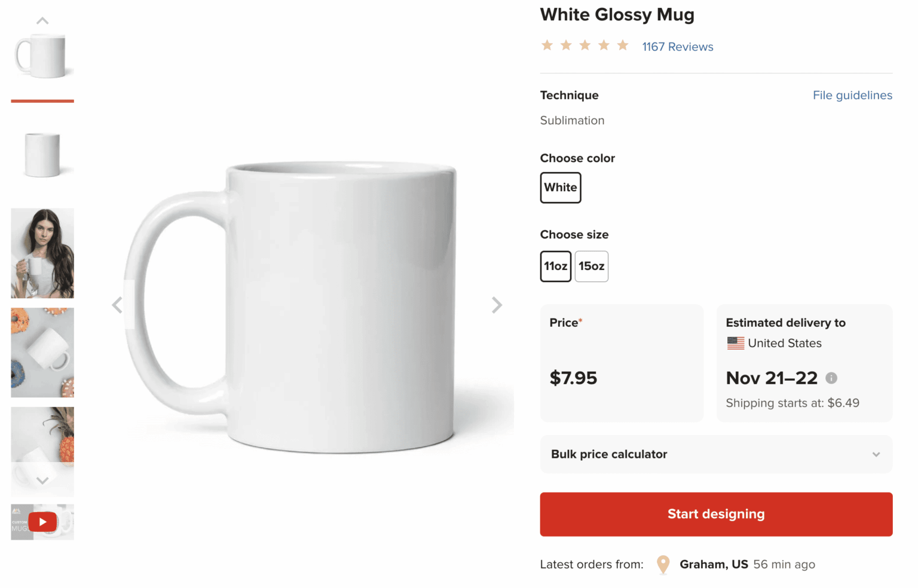
Task: Click the down arrow below thumbnails
Action: tap(42, 480)
